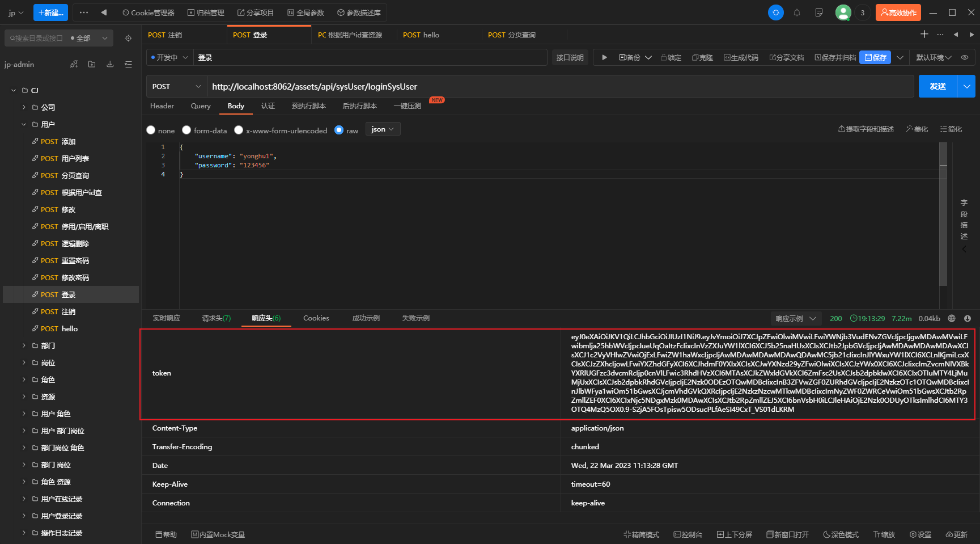Open the 默认环境 environment dropdown
This screenshot has height=544, width=980.
tap(934, 57)
